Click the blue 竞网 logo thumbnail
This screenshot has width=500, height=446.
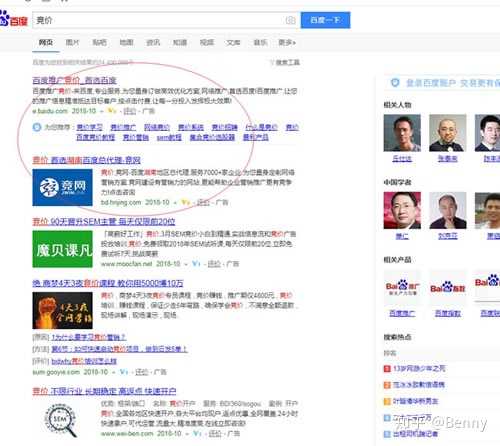62,187
